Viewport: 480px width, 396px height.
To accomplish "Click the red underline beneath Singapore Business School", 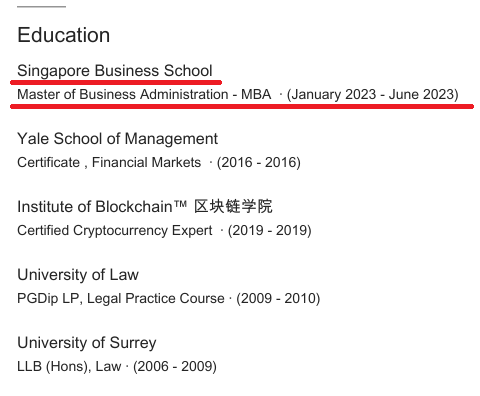I will pos(116,82).
